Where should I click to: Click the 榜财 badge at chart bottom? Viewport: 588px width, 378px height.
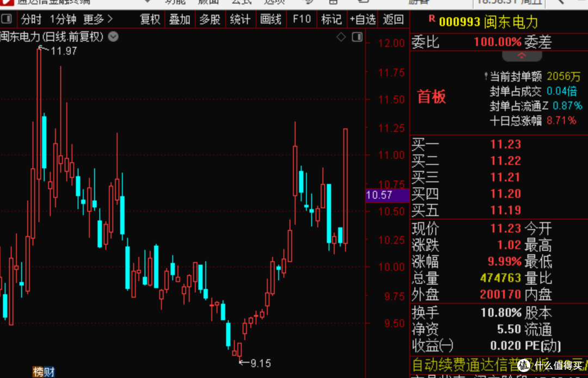(x=44, y=371)
